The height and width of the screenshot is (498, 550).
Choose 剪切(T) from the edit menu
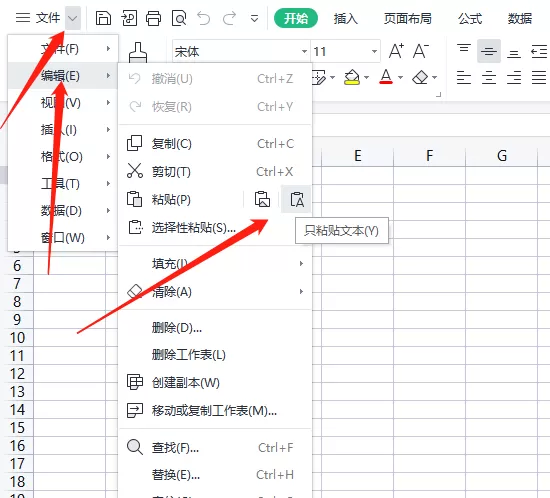pos(215,172)
